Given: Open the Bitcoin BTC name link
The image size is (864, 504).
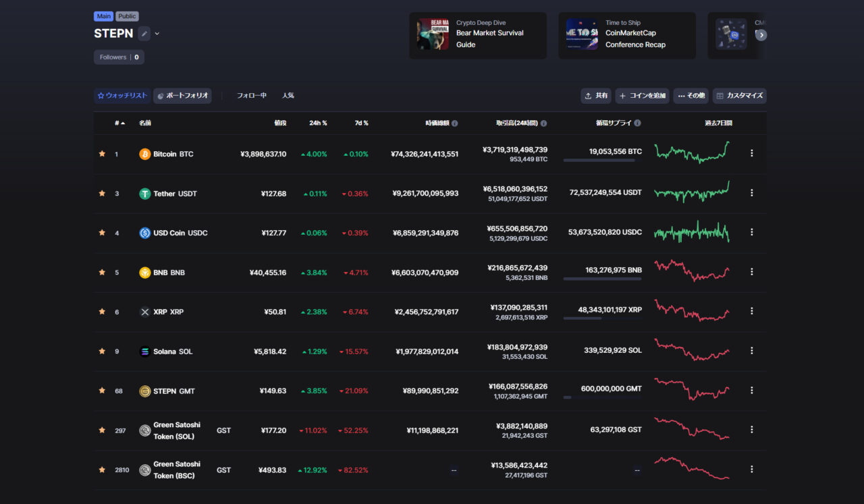Looking at the screenshot, I should pyautogui.click(x=173, y=154).
